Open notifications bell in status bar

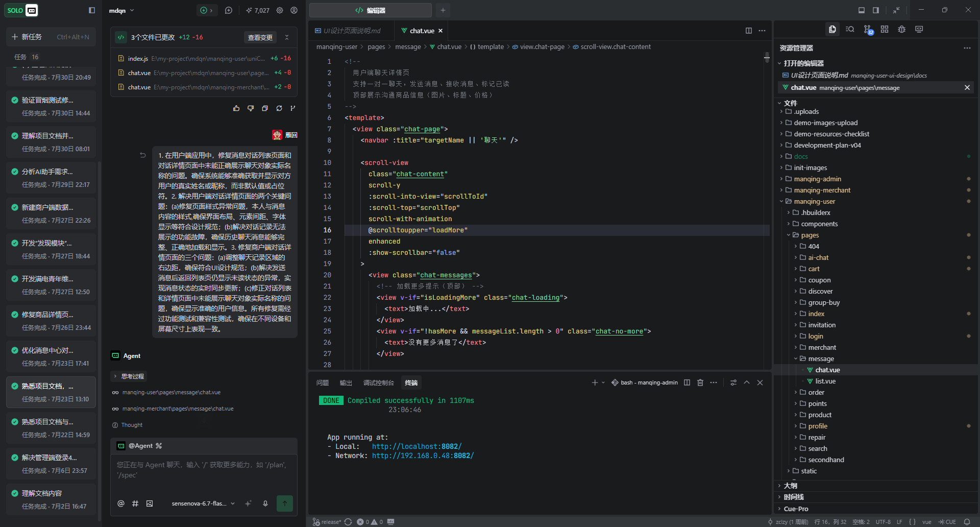(x=967, y=522)
